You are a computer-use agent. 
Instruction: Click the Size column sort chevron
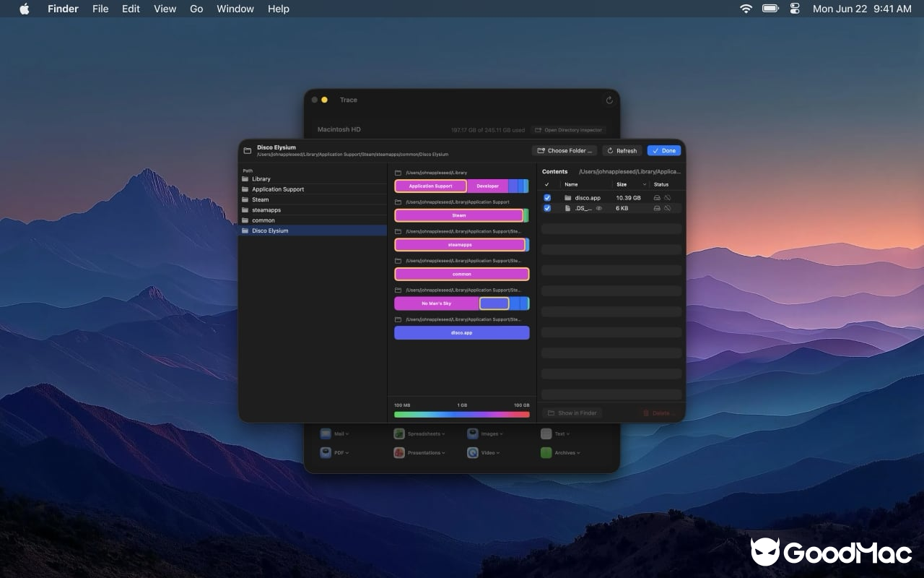pos(645,185)
